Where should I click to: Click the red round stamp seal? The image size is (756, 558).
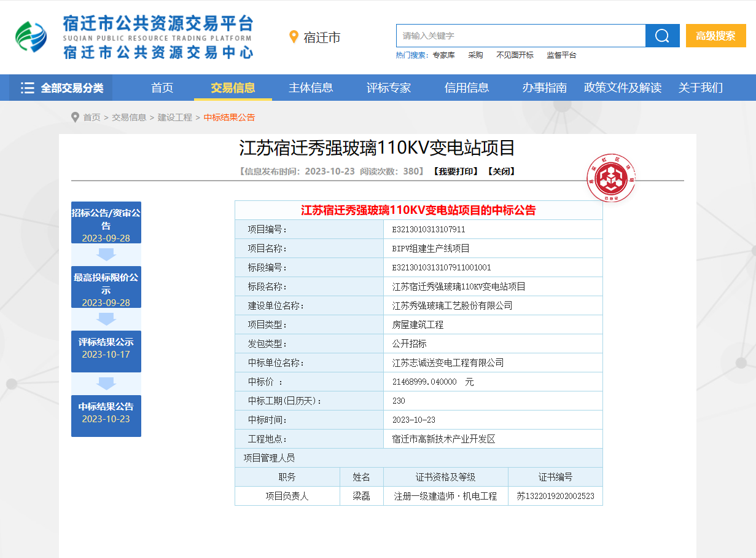610,178
